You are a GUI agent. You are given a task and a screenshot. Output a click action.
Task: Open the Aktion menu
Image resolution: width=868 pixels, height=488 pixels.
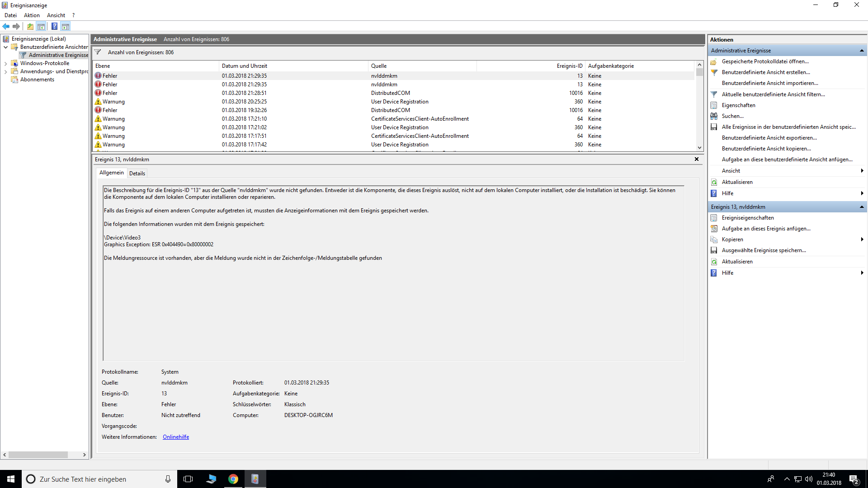(32, 15)
